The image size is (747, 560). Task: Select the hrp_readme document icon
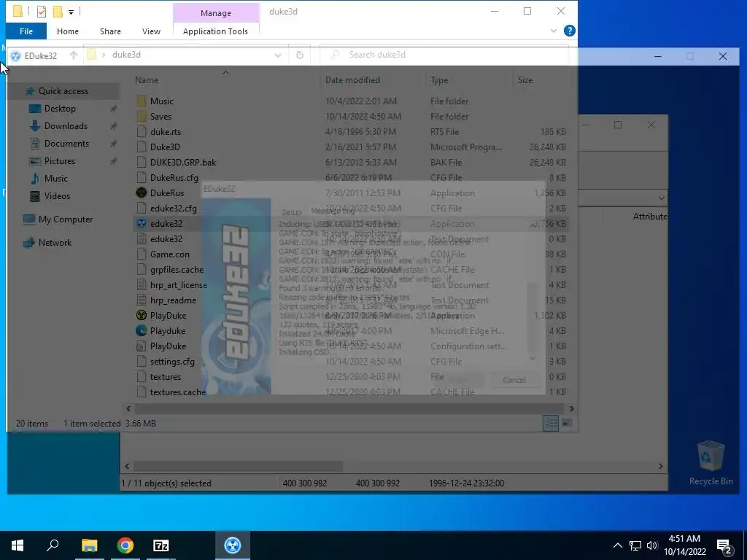click(142, 300)
